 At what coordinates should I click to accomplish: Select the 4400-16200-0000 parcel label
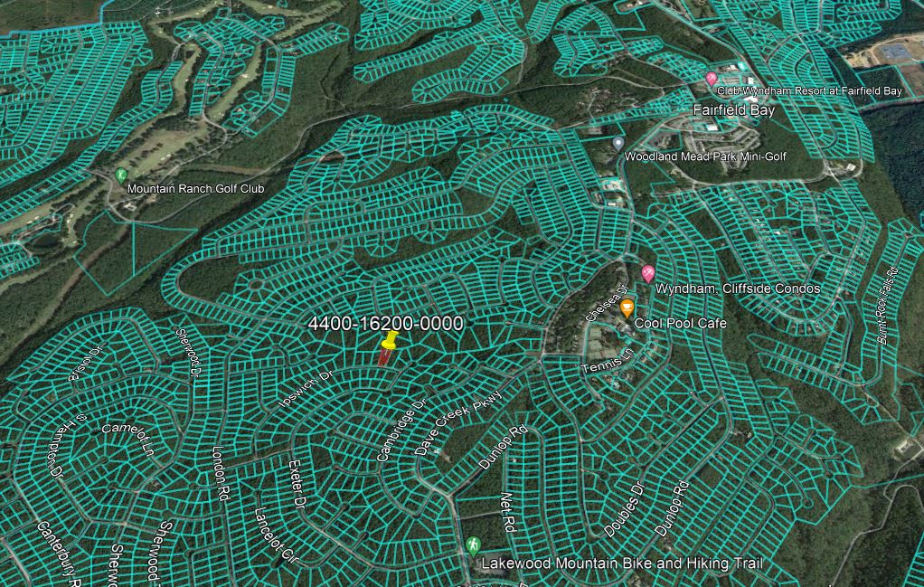click(385, 323)
